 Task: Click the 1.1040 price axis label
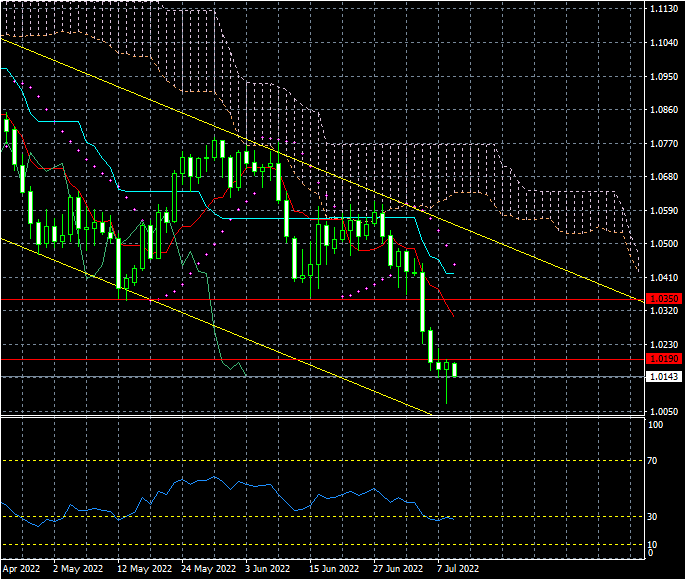click(664, 43)
